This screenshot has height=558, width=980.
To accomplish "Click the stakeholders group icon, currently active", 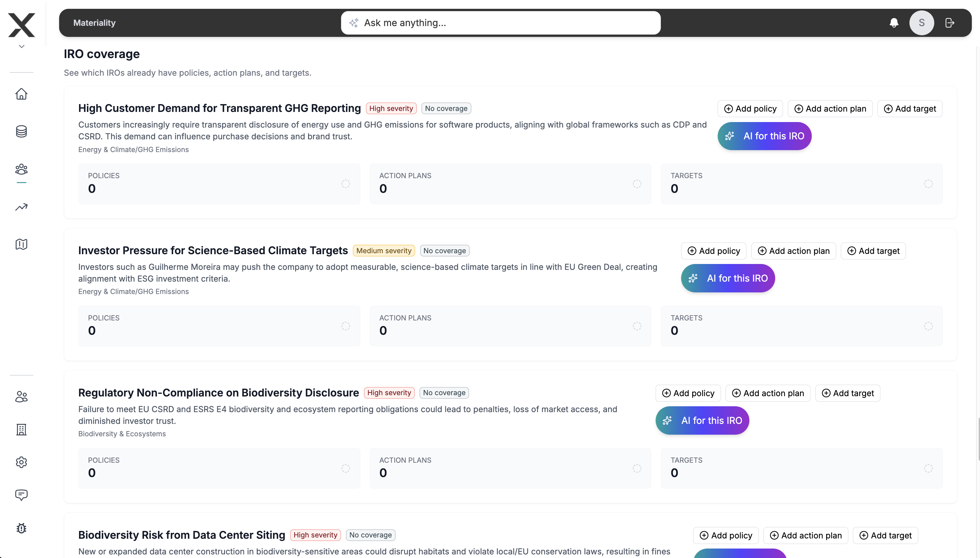I will pos(22,169).
